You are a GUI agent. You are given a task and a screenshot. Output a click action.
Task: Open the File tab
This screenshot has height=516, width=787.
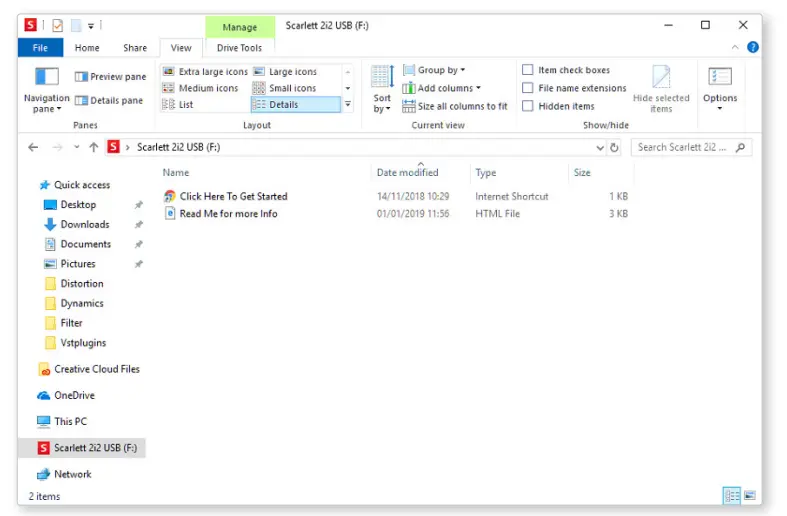40,48
